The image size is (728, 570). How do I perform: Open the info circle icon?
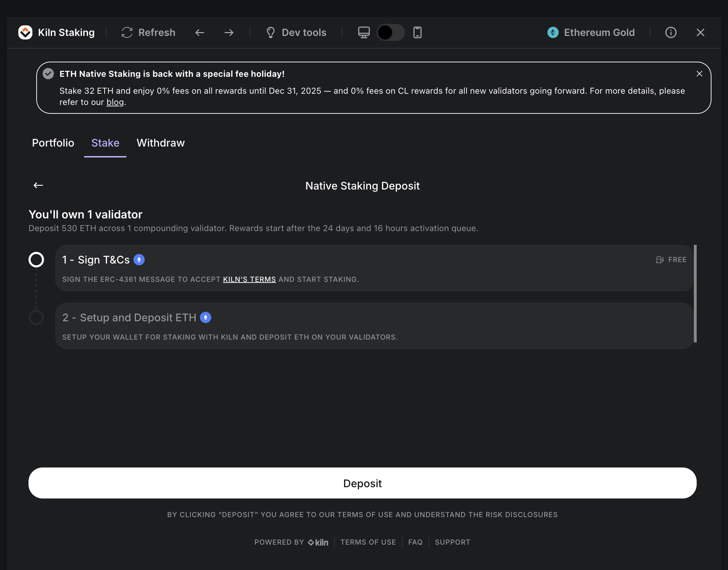click(x=671, y=32)
